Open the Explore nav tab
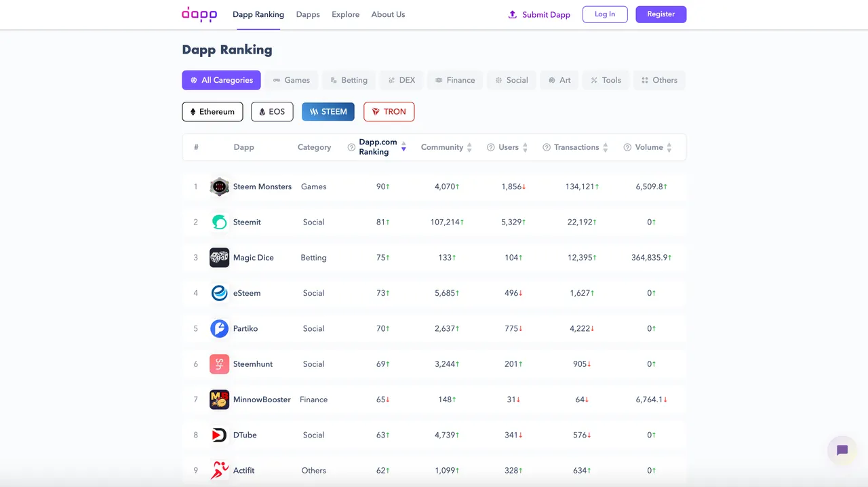The image size is (868, 487). tap(346, 14)
